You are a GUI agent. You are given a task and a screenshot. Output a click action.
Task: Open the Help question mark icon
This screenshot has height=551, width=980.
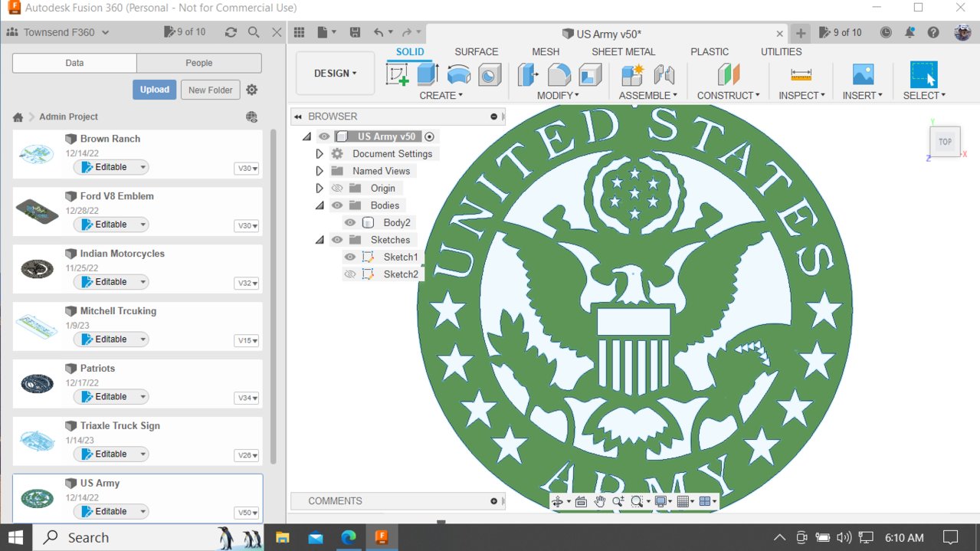coord(933,32)
